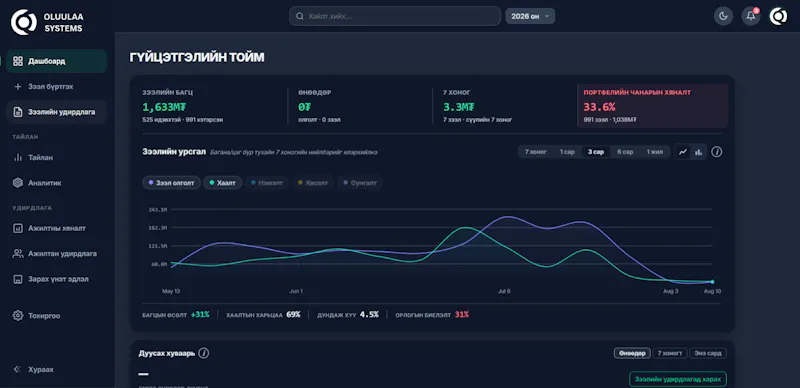Open the Аналитик sidebar item
The height and width of the screenshot is (388, 800).
[x=57, y=182]
